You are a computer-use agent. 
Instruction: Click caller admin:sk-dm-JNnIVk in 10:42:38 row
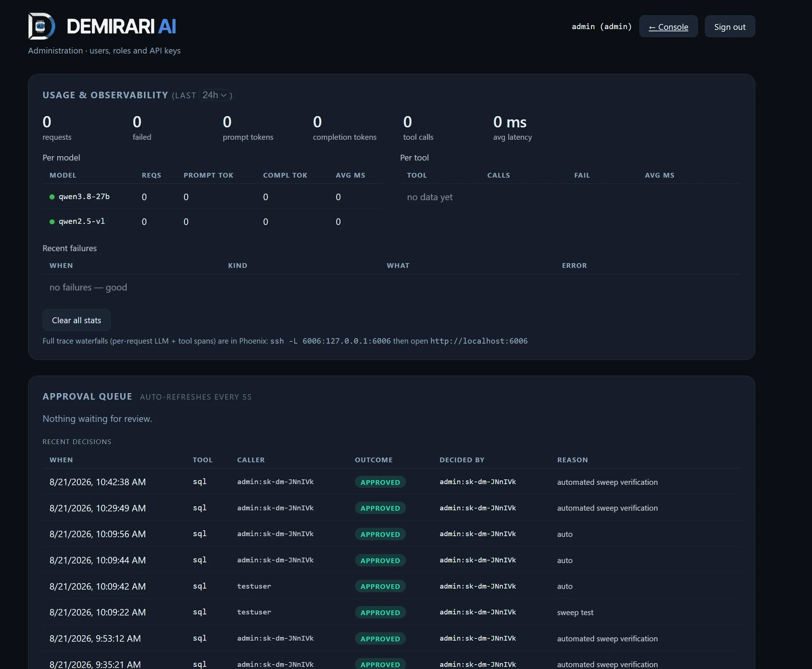[x=275, y=482]
